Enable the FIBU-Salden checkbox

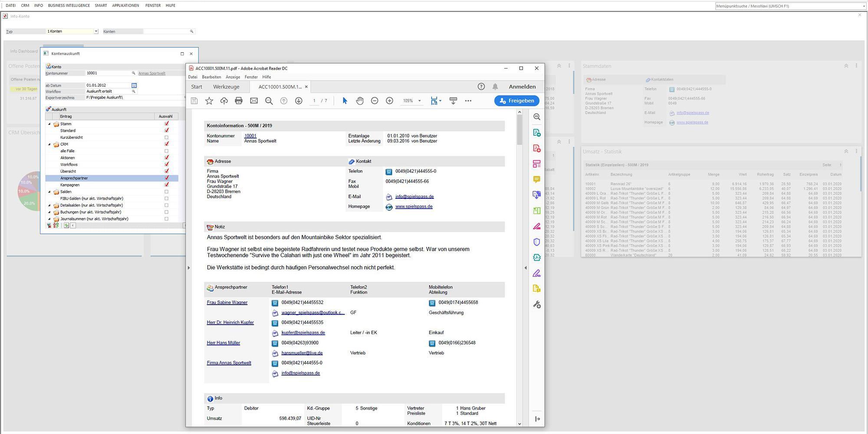click(x=166, y=198)
